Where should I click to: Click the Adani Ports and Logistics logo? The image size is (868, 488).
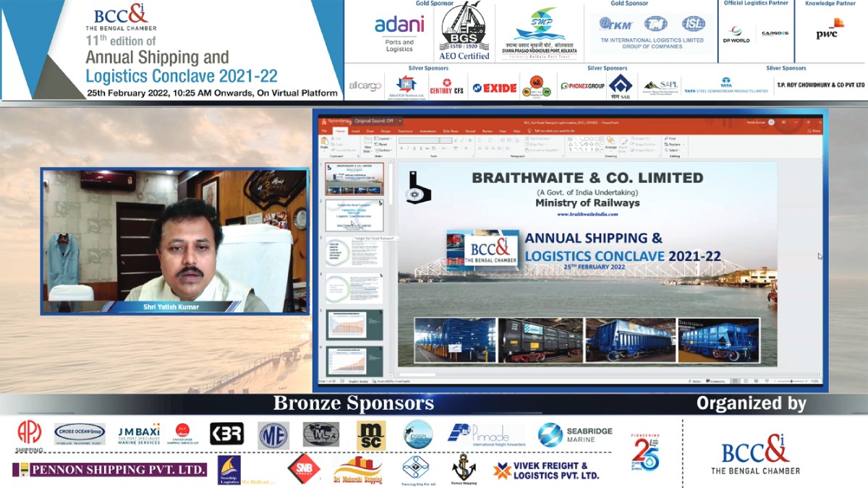[x=399, y=33]
